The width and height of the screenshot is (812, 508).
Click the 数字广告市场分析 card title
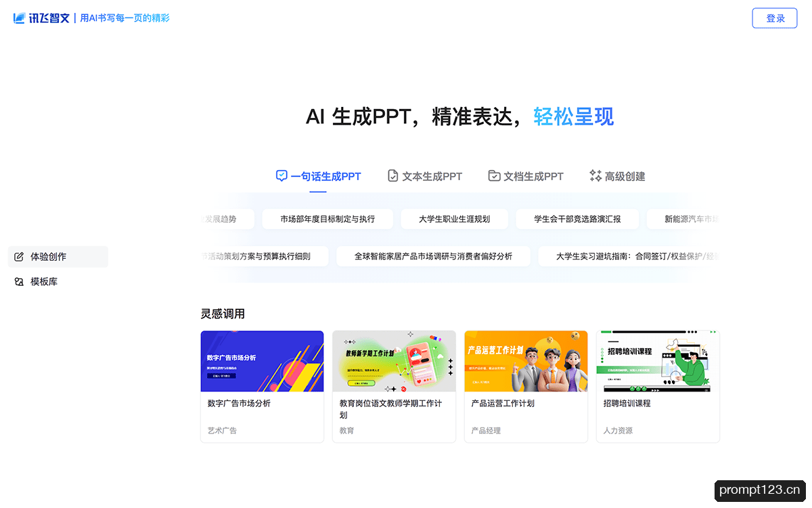(239, 403)
